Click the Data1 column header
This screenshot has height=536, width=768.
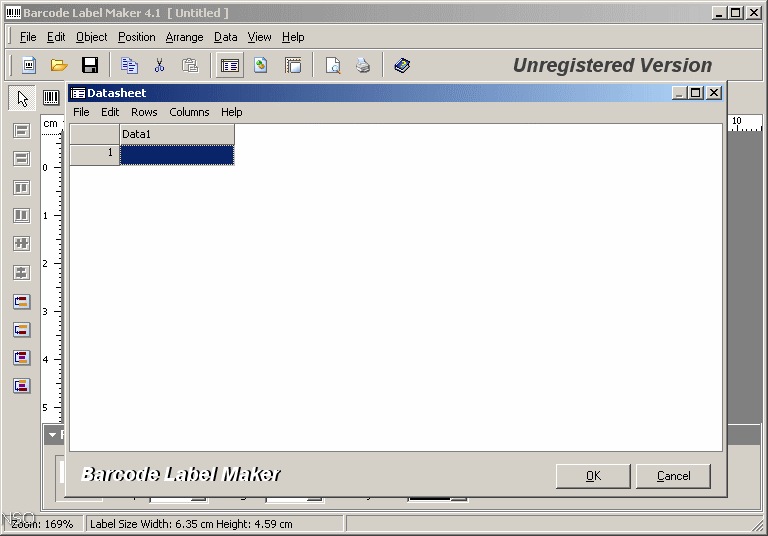(177, 134)
